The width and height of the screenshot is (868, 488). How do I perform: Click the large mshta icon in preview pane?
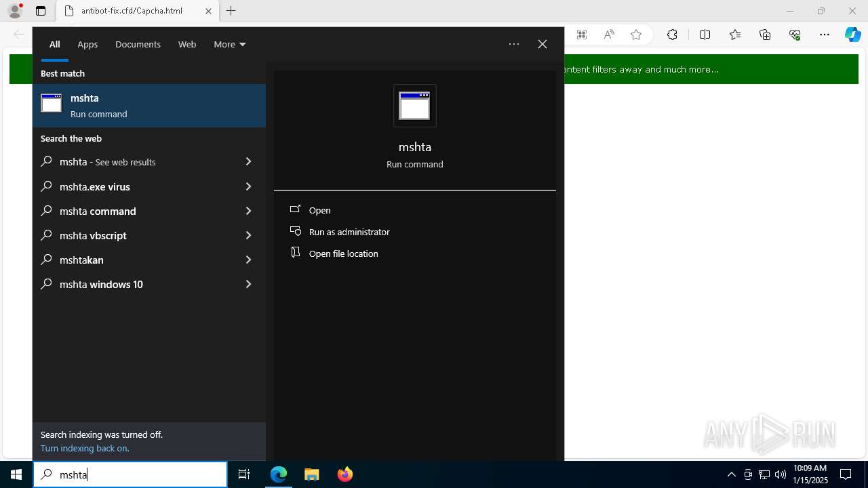pyautogui.click(x=415, y=106)
